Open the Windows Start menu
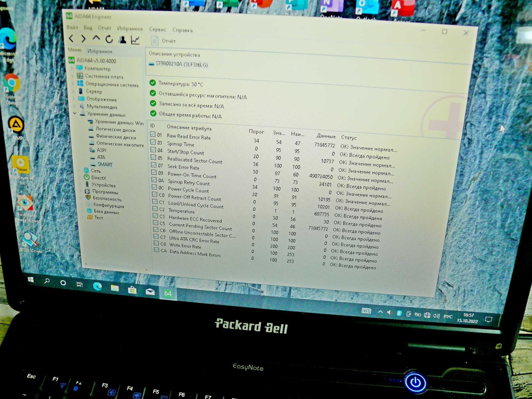Image resolution: width=532 pixels, height=399 pixels. (x=31, y=280)
